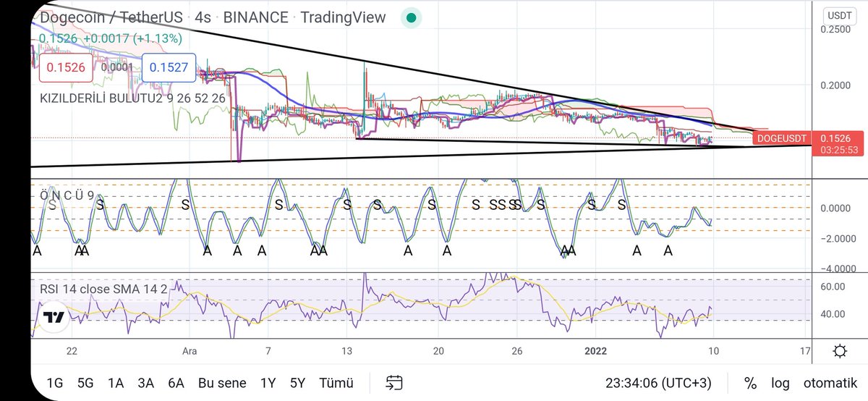868x401 pixels.
Task: Select the 1G time range
Action: [x=55, y=383]
